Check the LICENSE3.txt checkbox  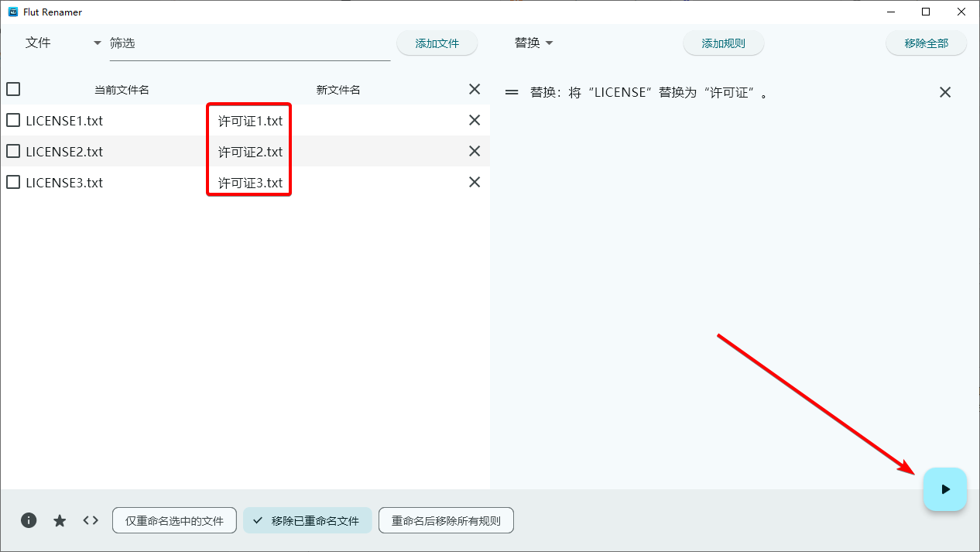pos(13,182)
